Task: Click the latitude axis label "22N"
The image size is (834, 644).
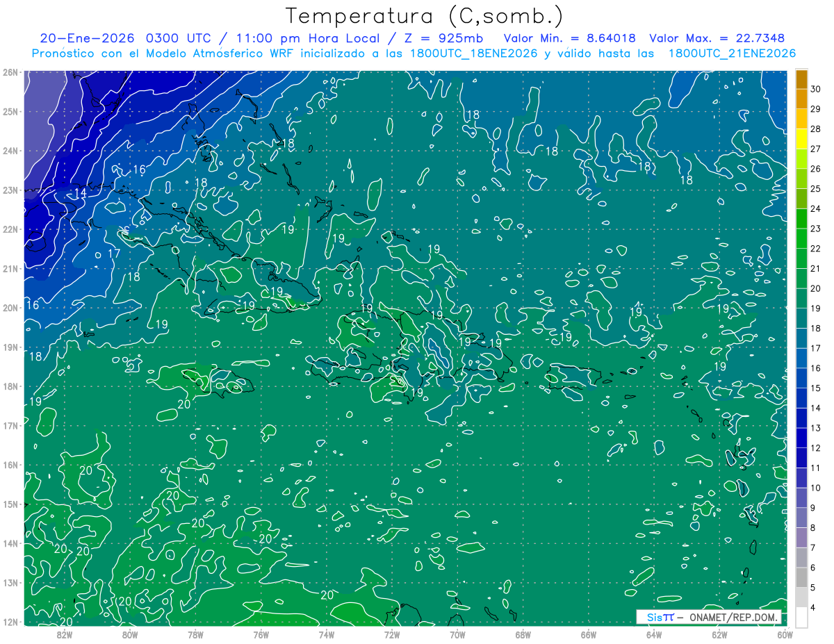Action: pyautogui.click(x=10, y=229)
